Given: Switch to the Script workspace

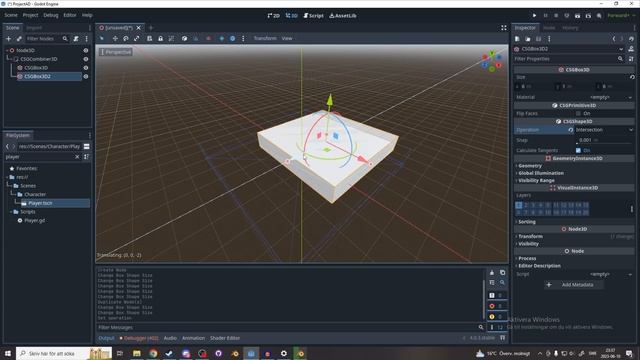Looking at the screenshot, I should (x=313, y=16).
